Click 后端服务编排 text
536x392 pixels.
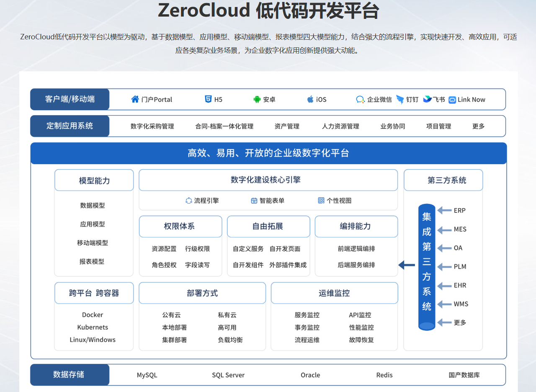point(356,265)
